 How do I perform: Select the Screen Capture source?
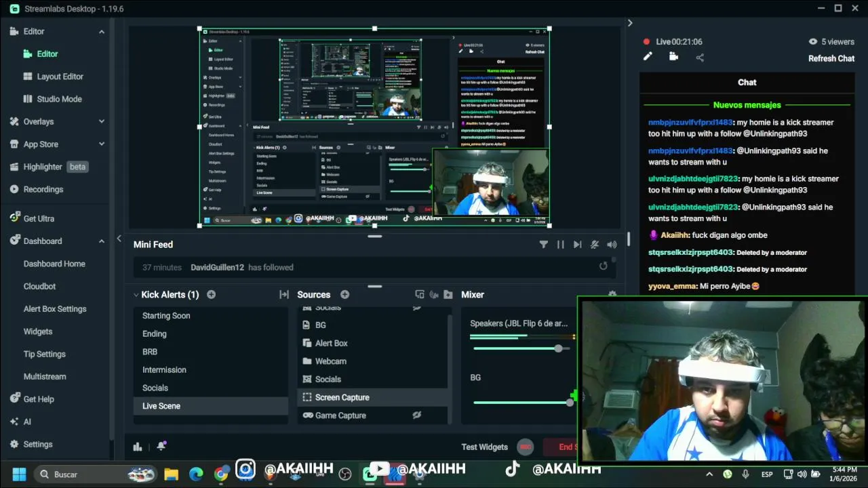pos(372,397)
